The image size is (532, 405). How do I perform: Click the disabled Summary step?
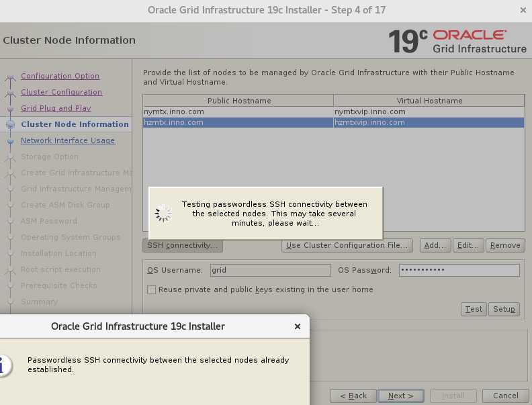(x=40, y=302)
